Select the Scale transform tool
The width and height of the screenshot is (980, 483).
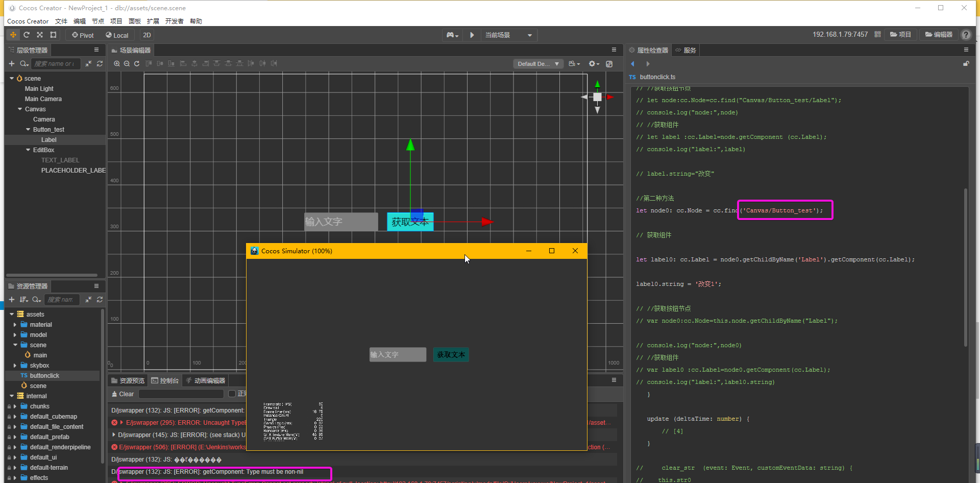[x=40, y=35]
